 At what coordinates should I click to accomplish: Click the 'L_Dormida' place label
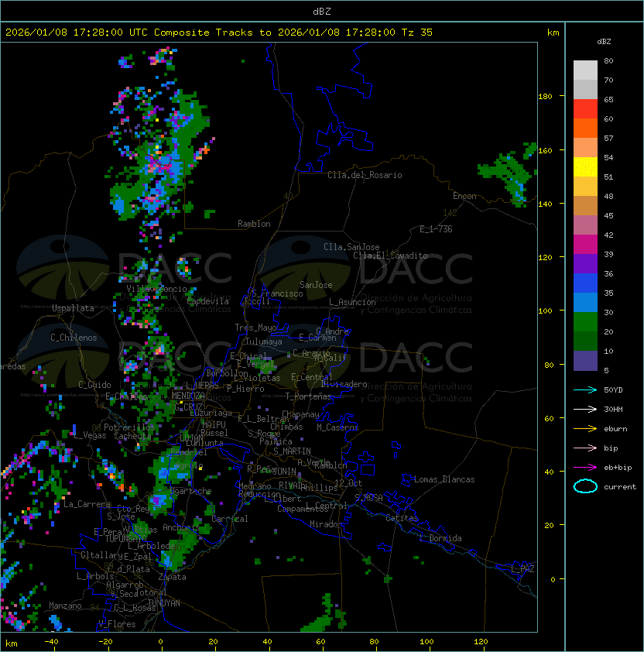[x=440, y=538]
